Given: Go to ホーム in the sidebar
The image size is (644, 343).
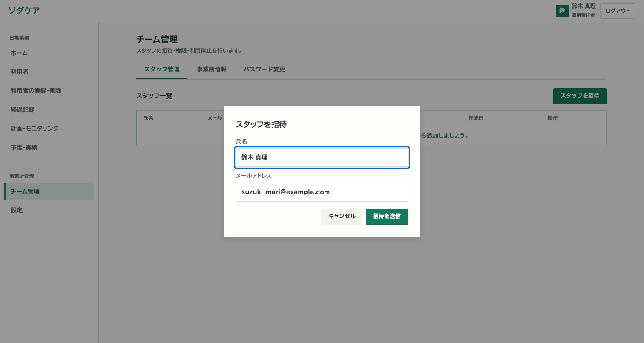Looking at the screenshot, I should click(x=49, y=53).
